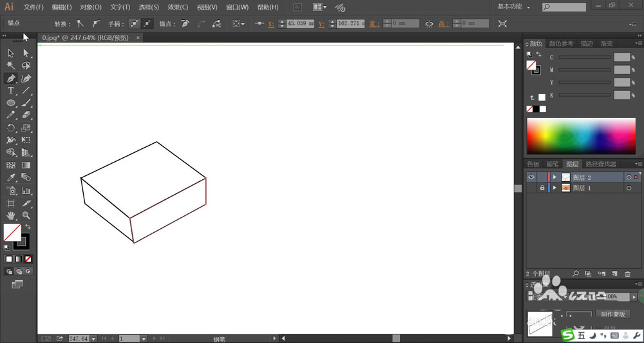Click the 制作蒙版 button
Viewport: 644px width, 343px height.
click(x=613, y=314)
